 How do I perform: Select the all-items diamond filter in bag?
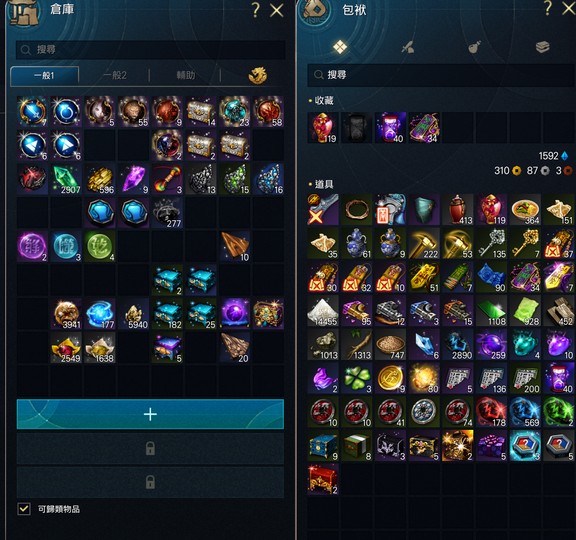(340, 47)
